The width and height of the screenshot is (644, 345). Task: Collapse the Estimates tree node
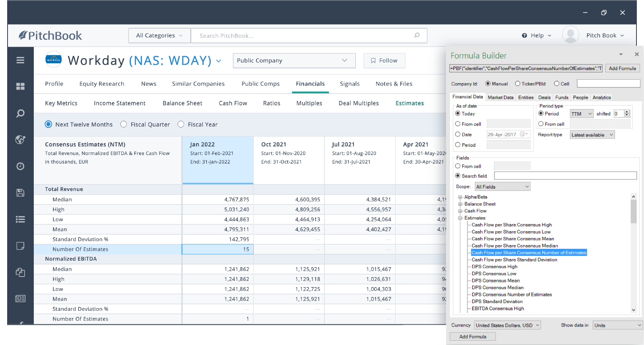pos(460,218)
